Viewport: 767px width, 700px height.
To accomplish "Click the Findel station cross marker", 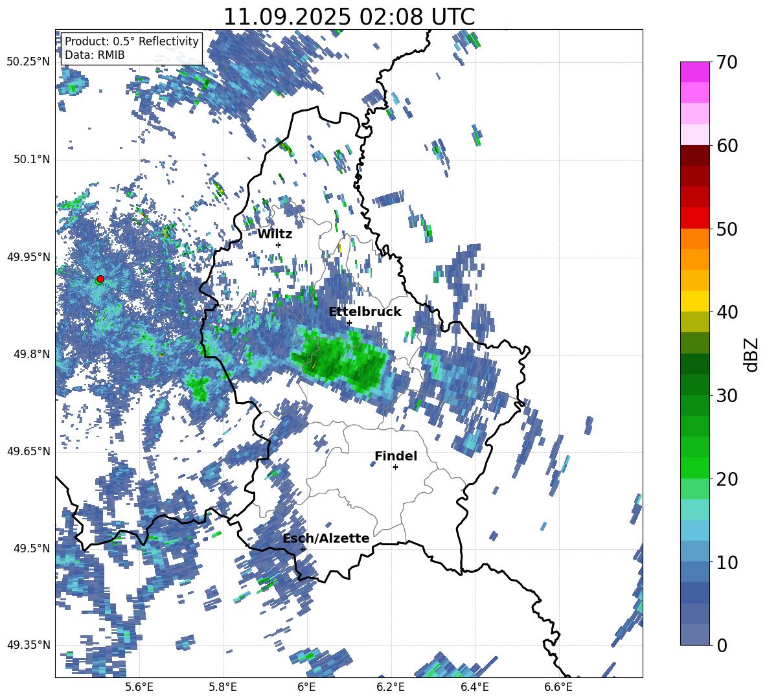I will coord(395,468).
